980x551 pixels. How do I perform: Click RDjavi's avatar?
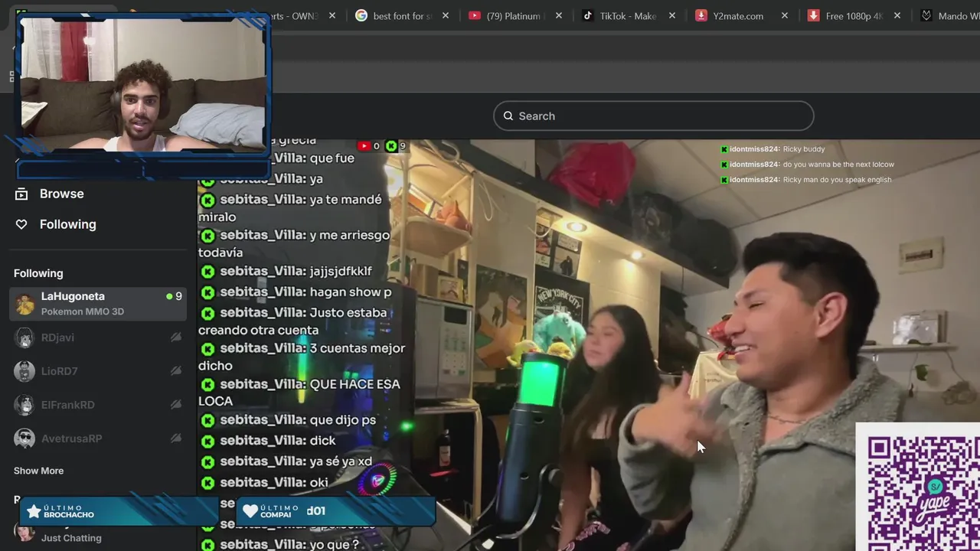coord(24,337)
